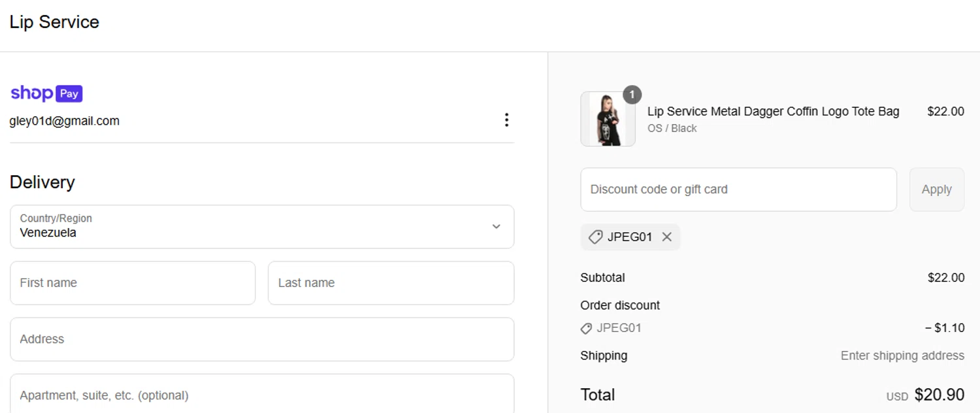Click the Subtotal label
980x413 pixels.
click(x=602, y=278)
